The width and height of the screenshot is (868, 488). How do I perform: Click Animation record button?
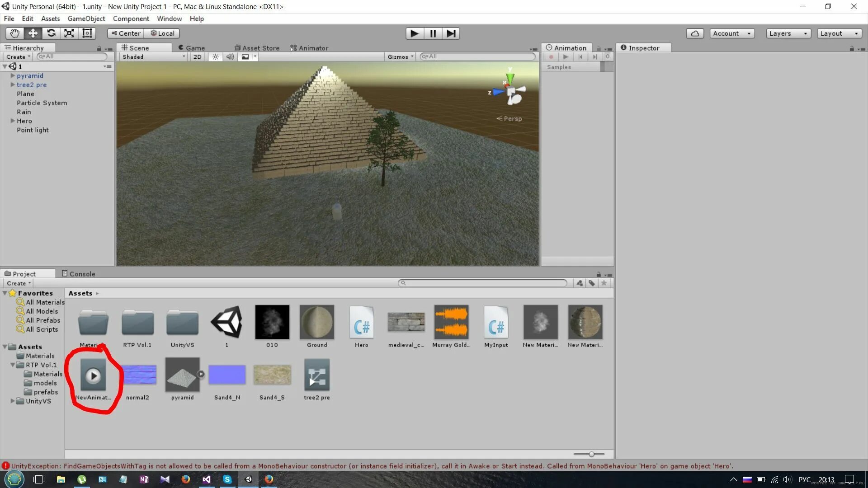click(x=551, y=57)
